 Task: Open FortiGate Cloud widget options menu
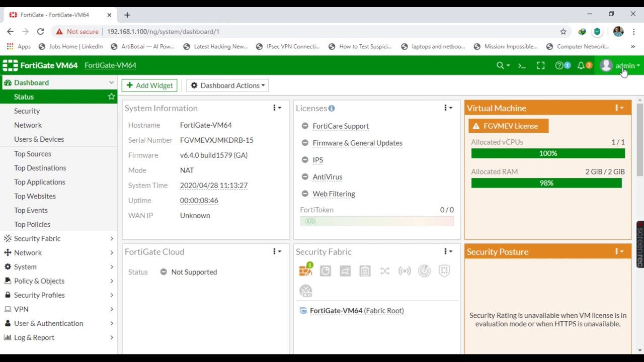pos(278,251)
